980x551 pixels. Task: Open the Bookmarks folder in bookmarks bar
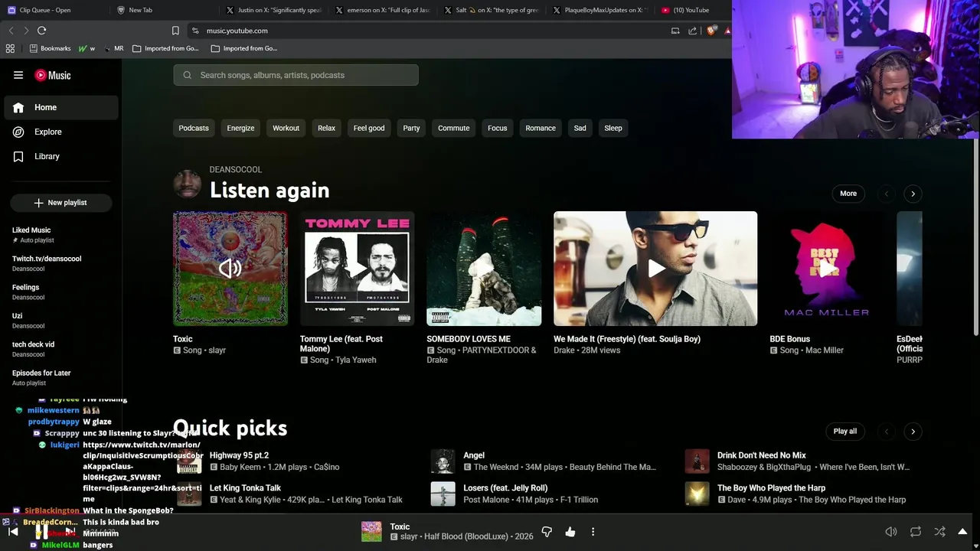[x=50, y=48]
